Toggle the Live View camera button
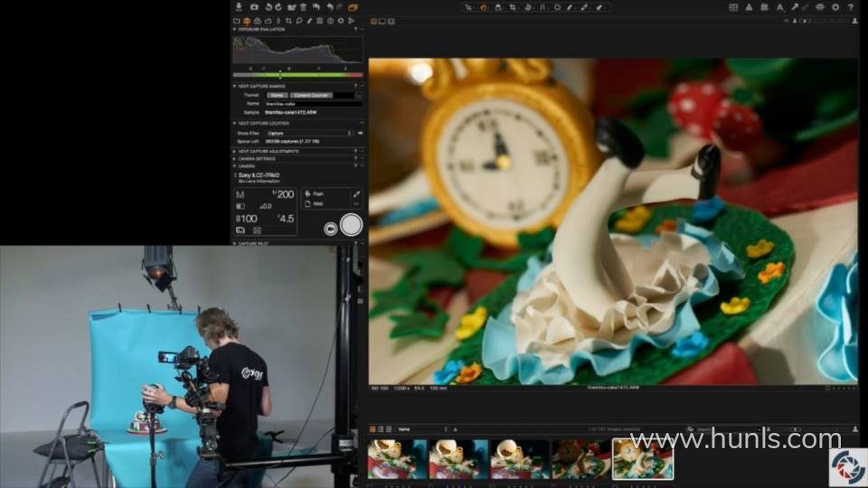Viewport: 868px width, 488px height. pyautogui.click(x=331, y=229)
